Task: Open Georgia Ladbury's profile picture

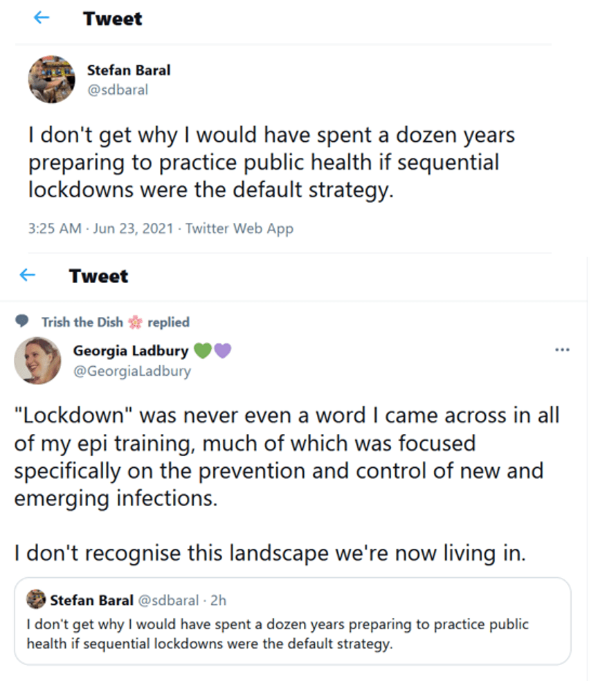Action: pos(37,361)
